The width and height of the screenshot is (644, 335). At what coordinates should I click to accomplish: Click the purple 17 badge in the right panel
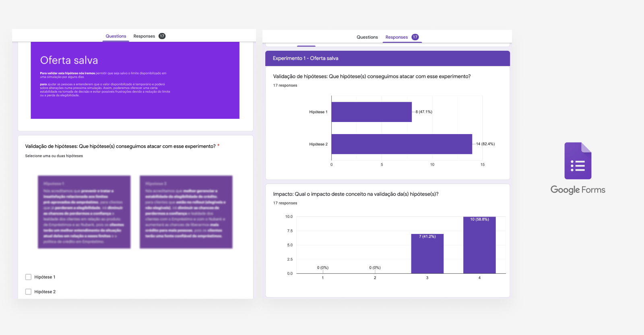(x=415, y=37)
